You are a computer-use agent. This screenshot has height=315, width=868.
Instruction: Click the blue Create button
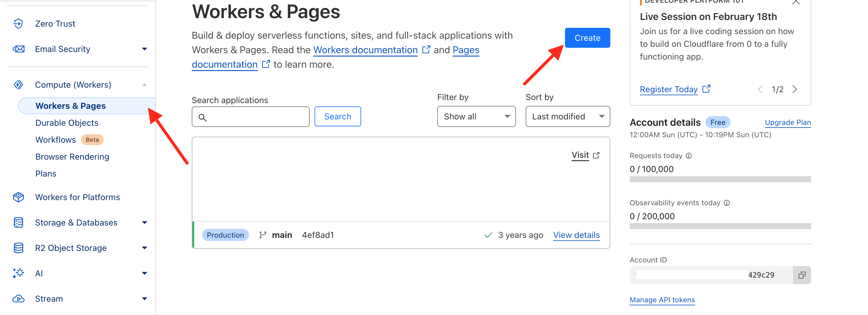click(x=587, y=38)
